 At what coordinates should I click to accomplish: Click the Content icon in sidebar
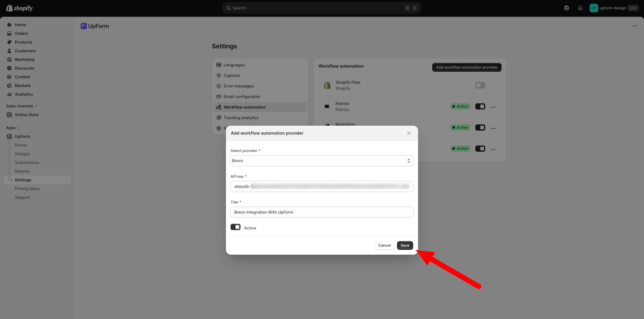(x=9, y=77)
